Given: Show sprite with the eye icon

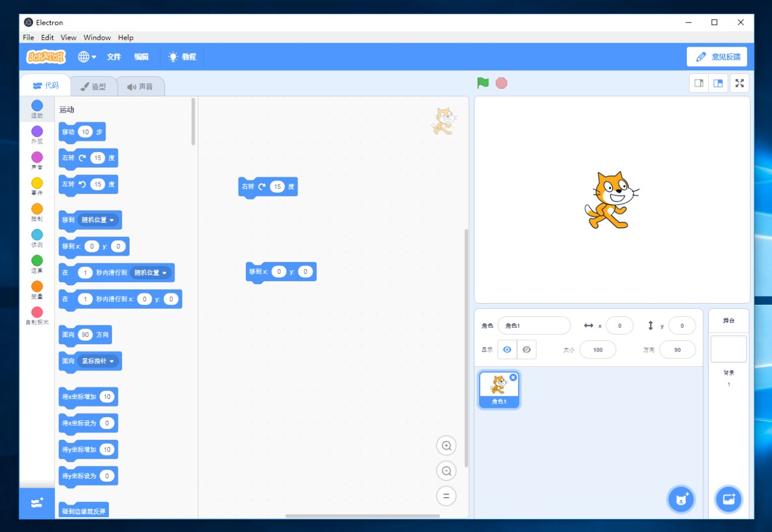Looking at the screenshot, I should [507, 350].
